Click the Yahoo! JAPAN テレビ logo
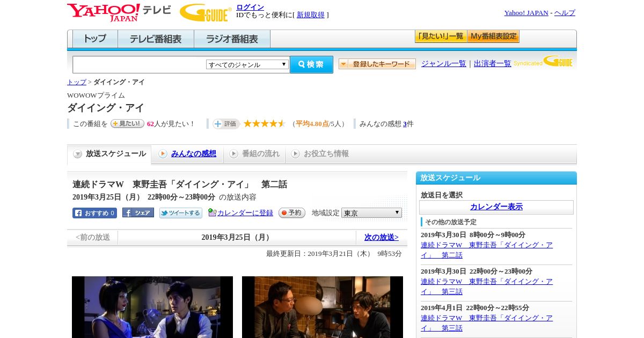 pyautogui.click(x=119, y=12)
